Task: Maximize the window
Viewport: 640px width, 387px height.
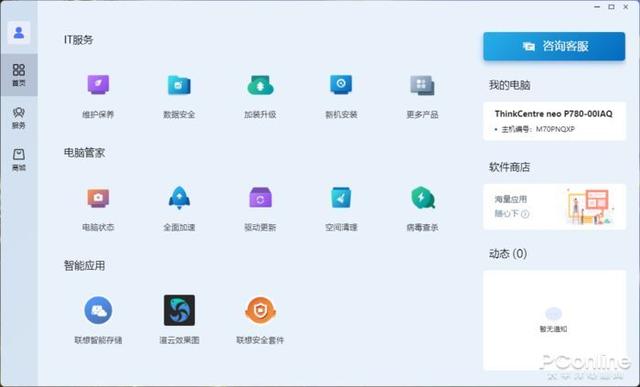Action: (611, 7)
